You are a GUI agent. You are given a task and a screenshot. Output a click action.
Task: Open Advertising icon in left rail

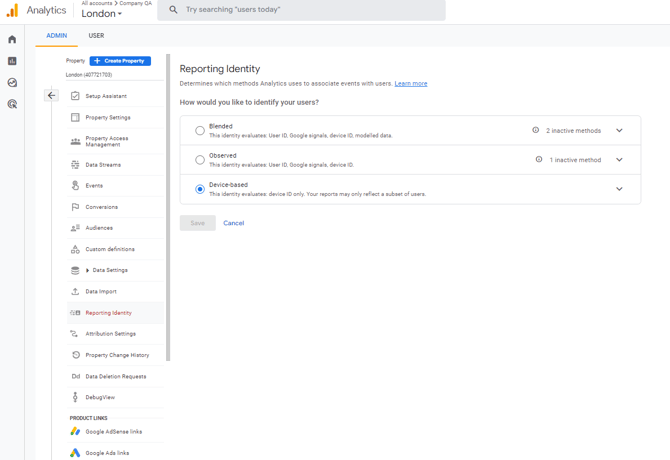(x=12, y=104)
